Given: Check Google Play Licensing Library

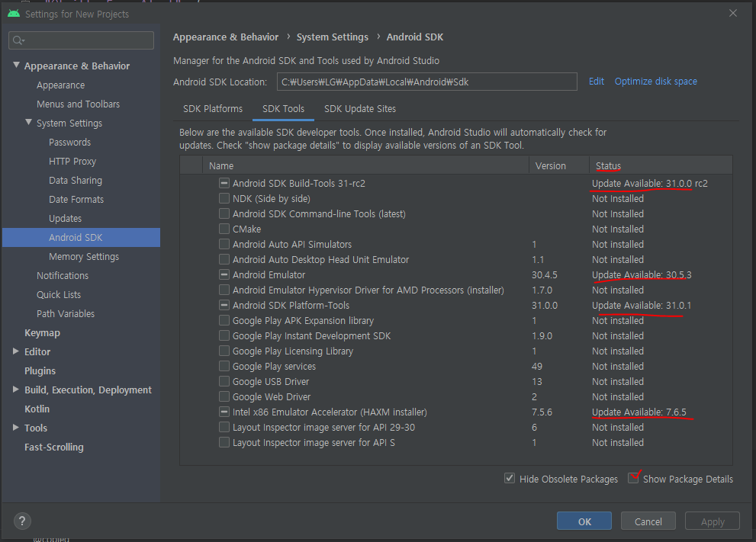Looking at the screenshot, I should (x=224, y=351).
